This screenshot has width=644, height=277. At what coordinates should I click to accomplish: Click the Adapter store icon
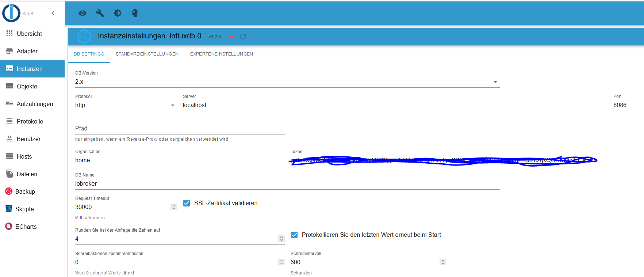coord(9,51)
